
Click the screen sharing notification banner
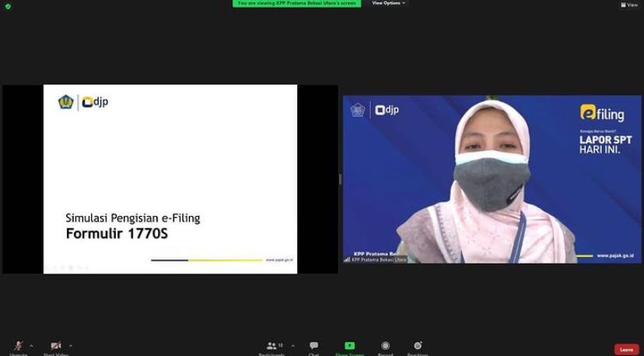coord(296,3)
